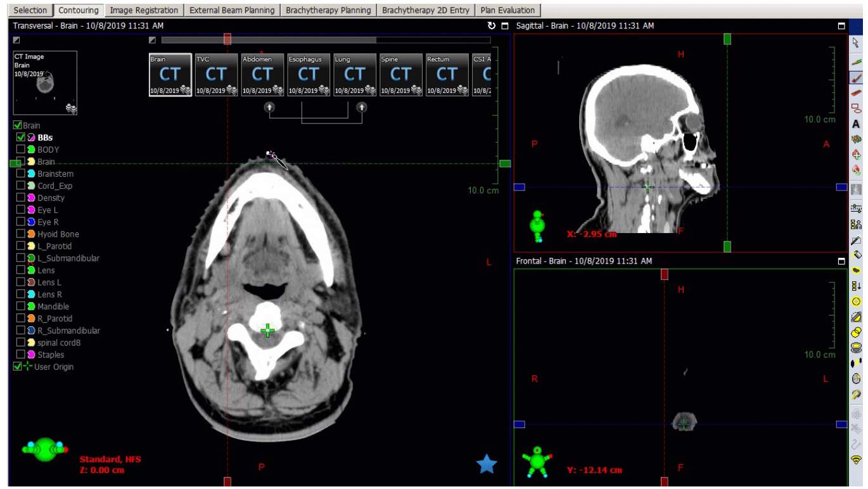Screen dimensions: 868x489
Task: Collapse the CT image thumbnail panel
Action: coord(16,40)
